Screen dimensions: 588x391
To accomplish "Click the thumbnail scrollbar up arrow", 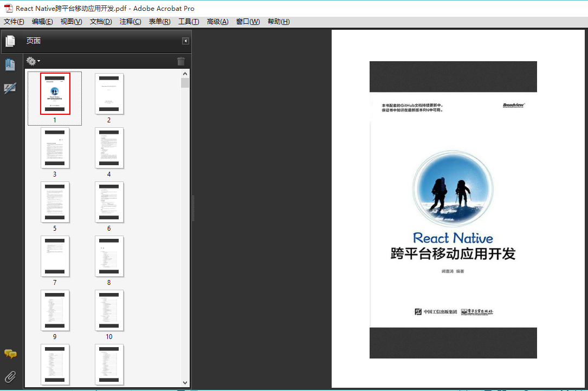I will pos(185,74).
